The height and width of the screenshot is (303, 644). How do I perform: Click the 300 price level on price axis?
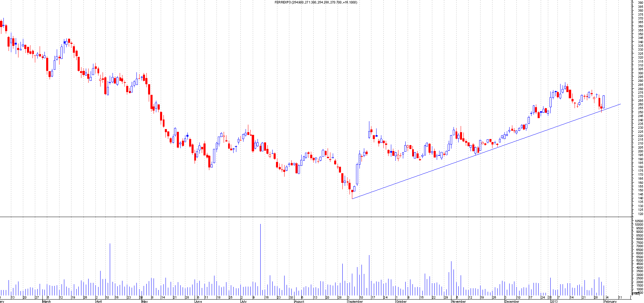tap(640, 73)
